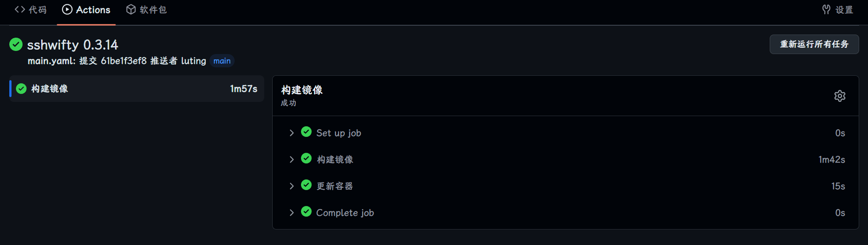Click the packages cube icon
The image size is (868, 245).
pyautogui.click(x=131, y=9)
